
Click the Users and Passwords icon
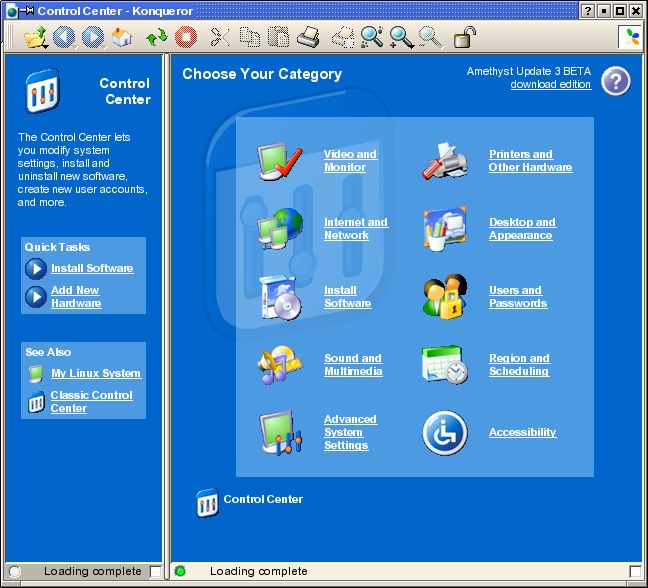click(445, 296)
